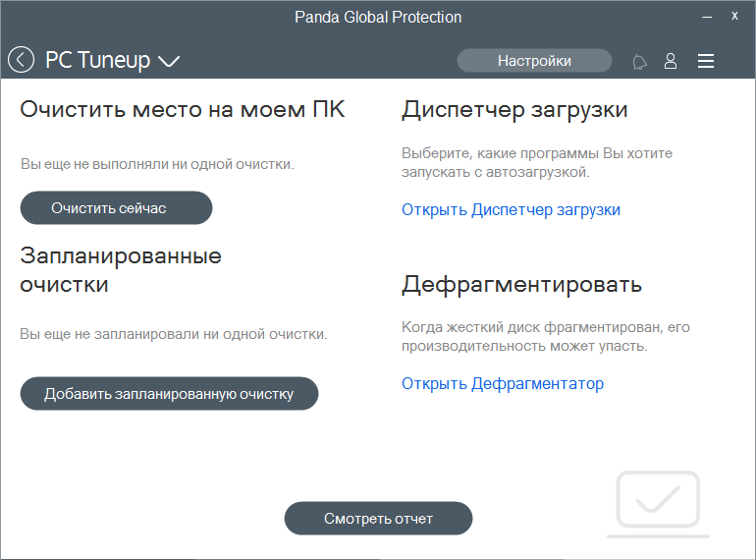Open the hamburger menu icon
The width and height of the screenshot is (756, 560).
[706, 61]
